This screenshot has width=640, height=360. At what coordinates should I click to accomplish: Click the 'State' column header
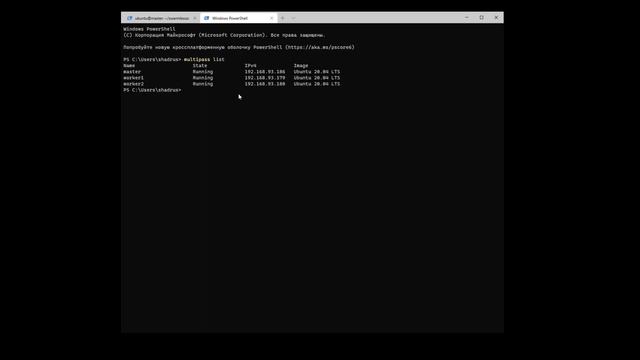click(200, 66)
